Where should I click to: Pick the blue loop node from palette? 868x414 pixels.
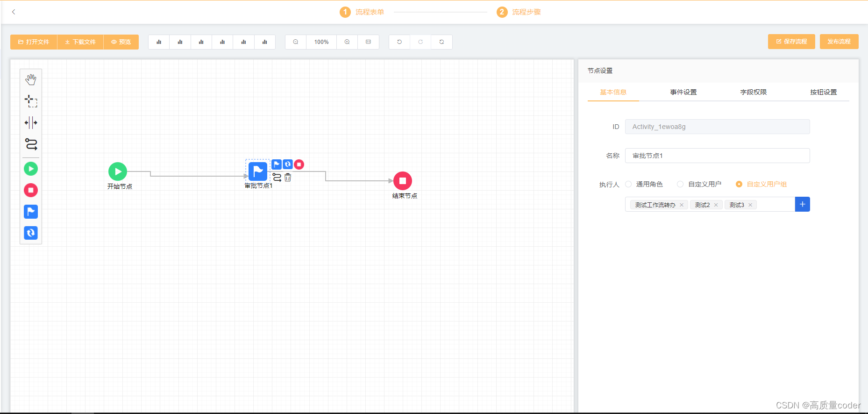tap(31, 233)
